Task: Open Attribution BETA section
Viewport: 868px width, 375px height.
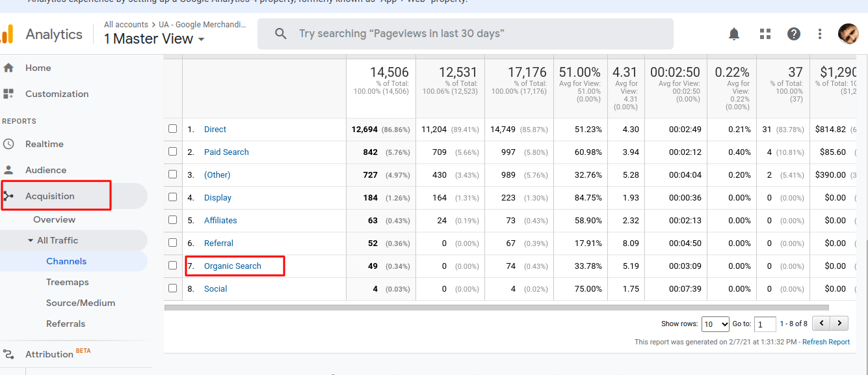Action: click(58, 354)
